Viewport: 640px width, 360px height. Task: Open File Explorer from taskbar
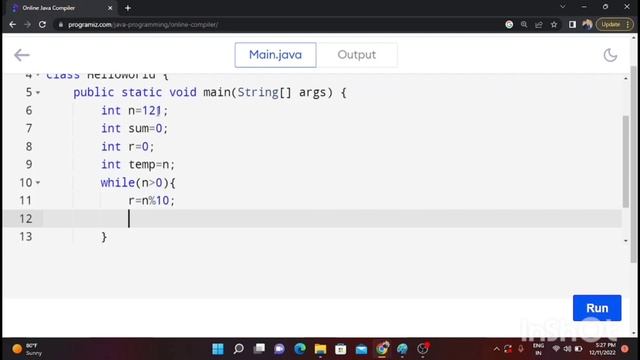click(320, 349)
